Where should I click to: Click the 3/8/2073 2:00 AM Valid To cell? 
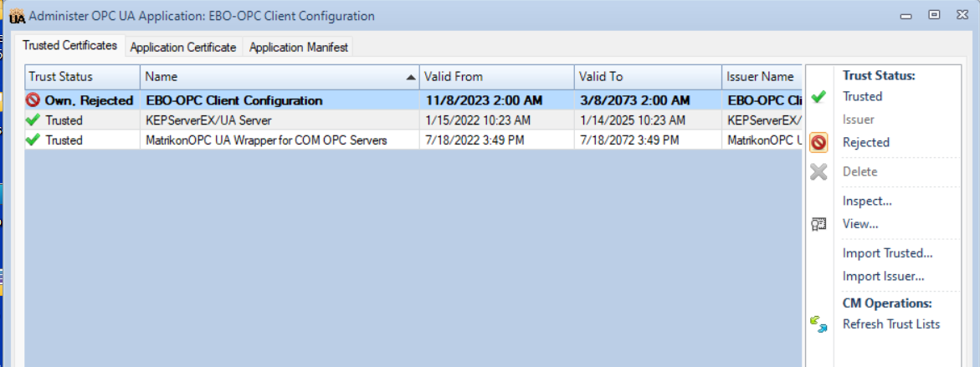(x=648, y=99)
